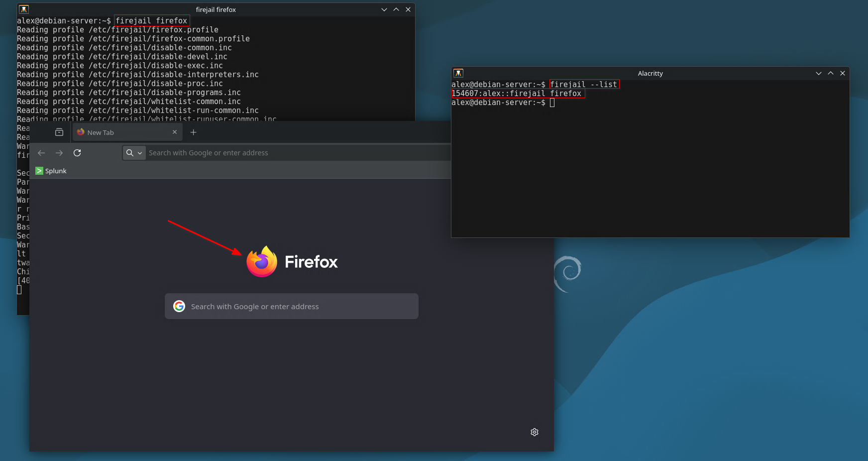Focus the Google search box on new tab
868x461 pixels.
[292, 306]
